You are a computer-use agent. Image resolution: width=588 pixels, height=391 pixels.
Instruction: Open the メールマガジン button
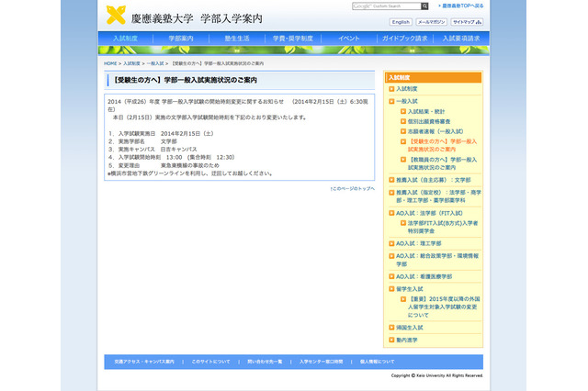(431, 22)
